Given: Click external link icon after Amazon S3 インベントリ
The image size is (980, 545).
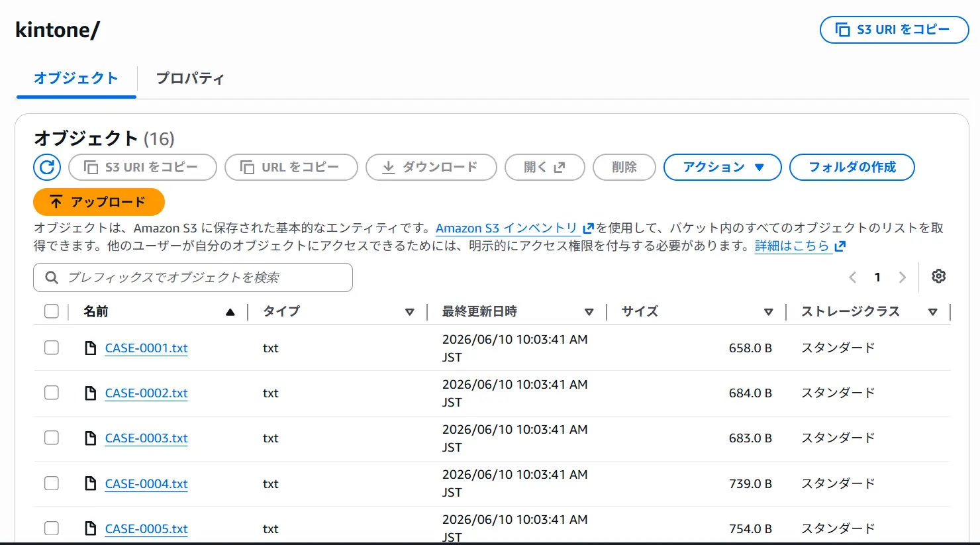Looking at the screenshot, I should 588,228.
